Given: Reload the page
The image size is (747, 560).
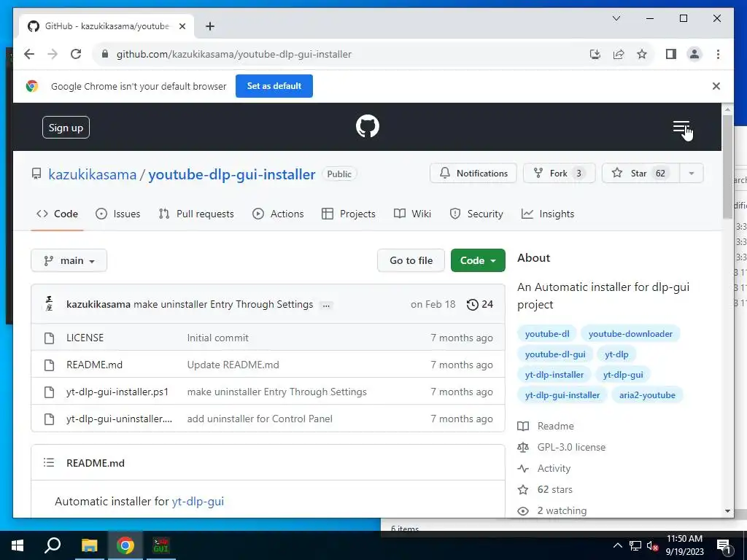Looking at the screenshot, I should pyautogui.click(x=76, y=54).
